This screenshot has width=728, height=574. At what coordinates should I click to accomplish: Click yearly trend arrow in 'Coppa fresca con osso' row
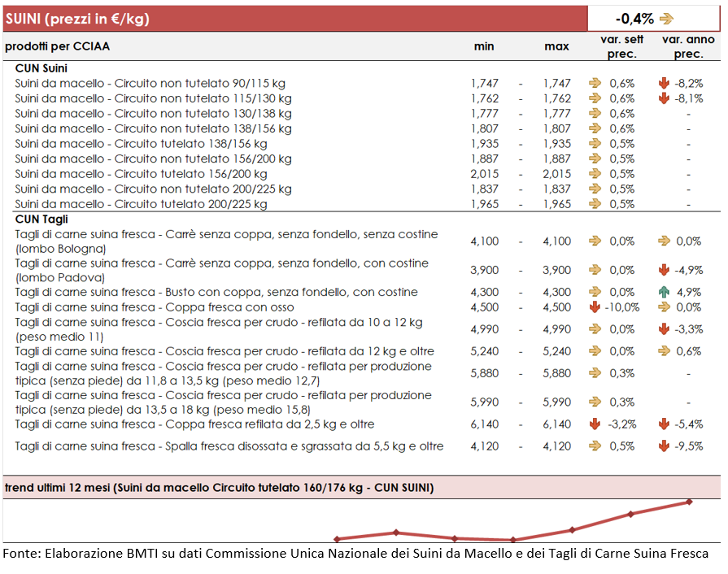pyautogui.click(x=664, y=307)
